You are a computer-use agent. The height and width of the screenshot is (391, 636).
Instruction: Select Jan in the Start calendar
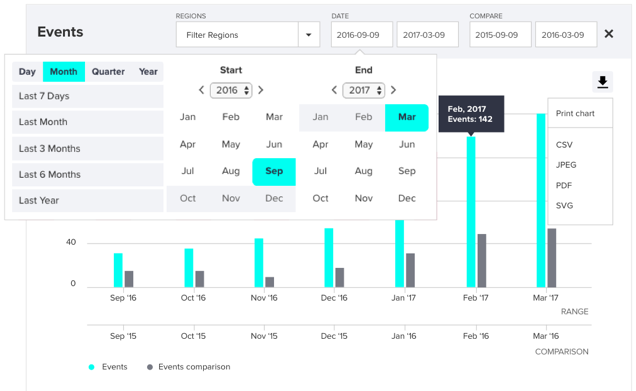coord(188,117)
